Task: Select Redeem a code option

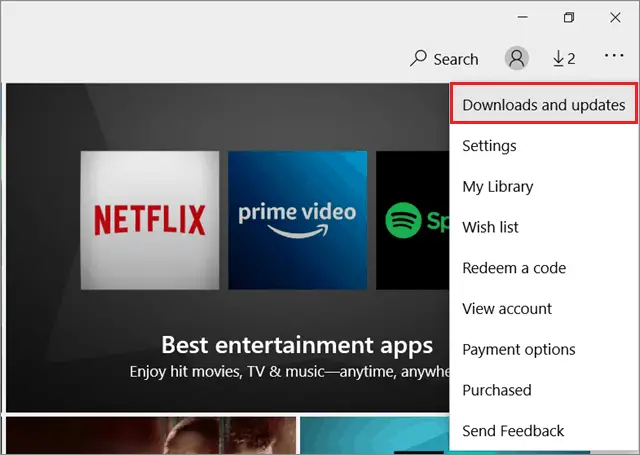Action: (x=544, y=268)
